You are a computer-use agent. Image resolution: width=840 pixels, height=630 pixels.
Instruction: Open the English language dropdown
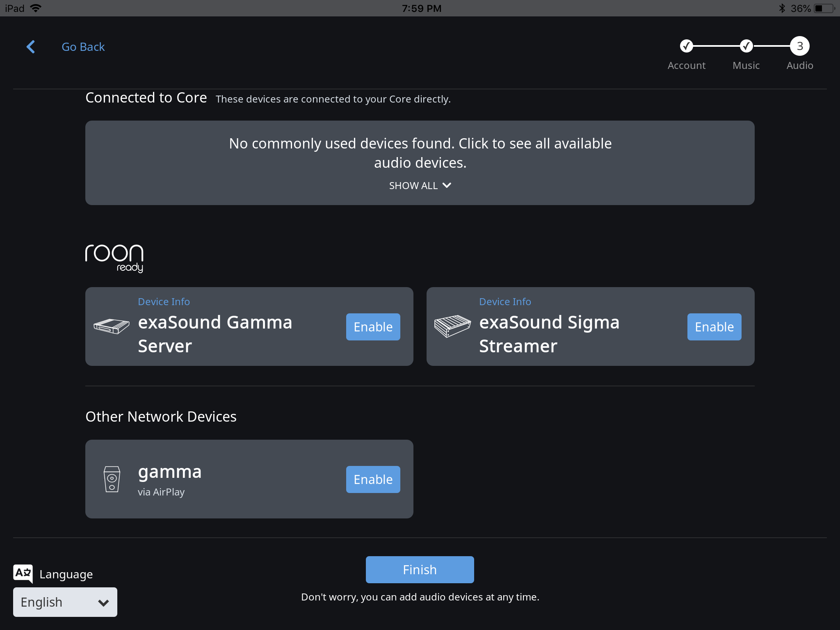pyautogui.click(x=65, y=602)
